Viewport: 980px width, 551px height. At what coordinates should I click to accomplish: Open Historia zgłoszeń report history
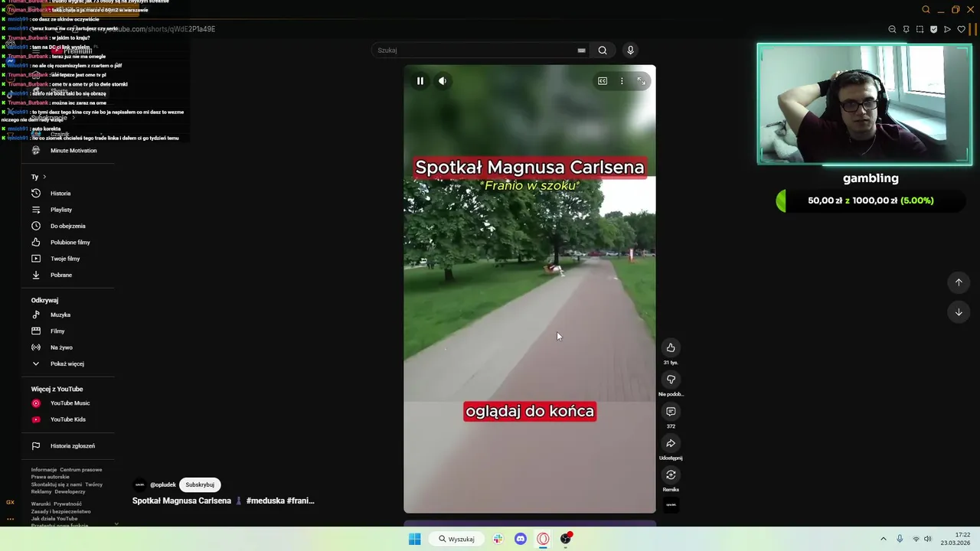click(x=73, y=446)
